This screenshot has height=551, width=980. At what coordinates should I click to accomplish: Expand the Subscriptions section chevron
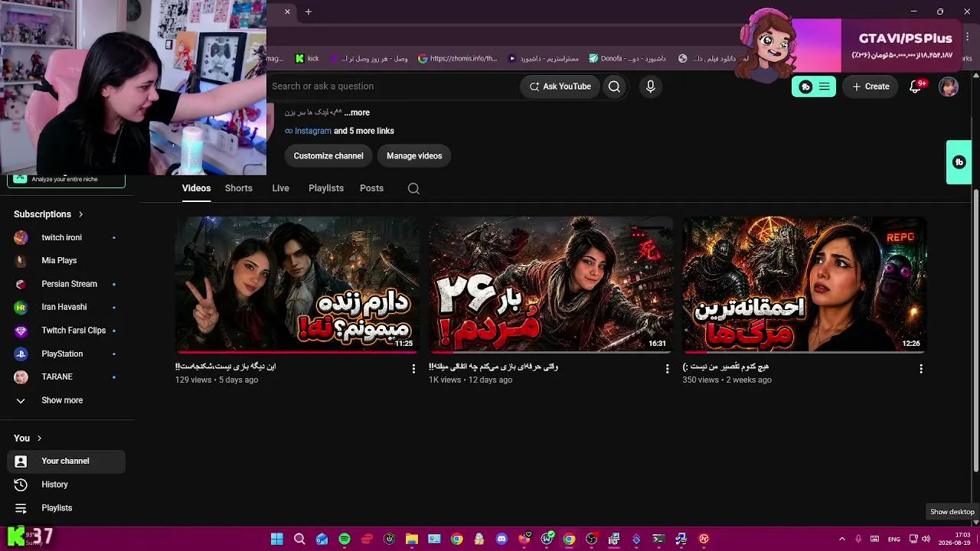click(x=80, y=214)
